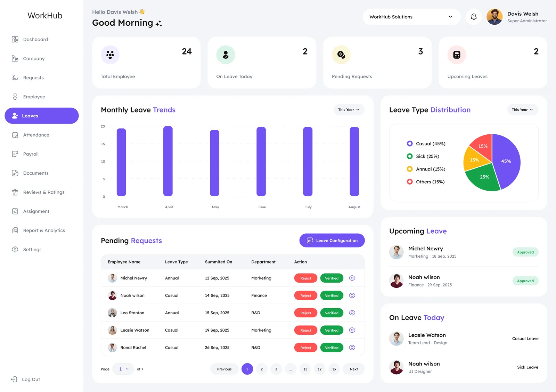This screenshot has height=392, width=556.
Task: Open the page number selector dropdown
Action: 123,369
